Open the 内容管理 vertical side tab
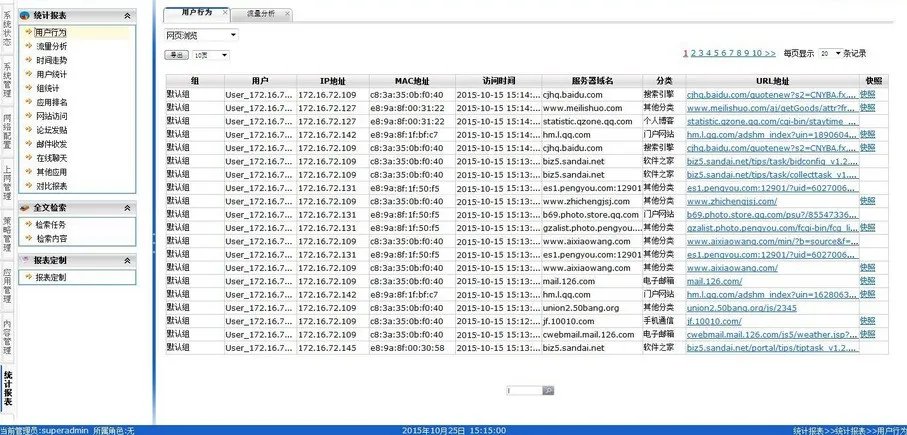Viewport: 907px width, 435px height. coord(7,338)
